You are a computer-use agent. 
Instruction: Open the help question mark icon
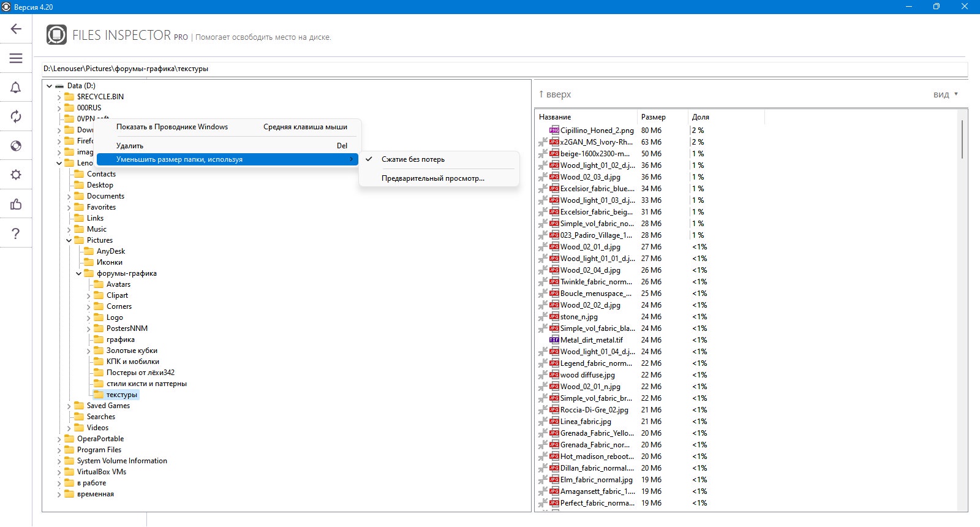point(16,233)
